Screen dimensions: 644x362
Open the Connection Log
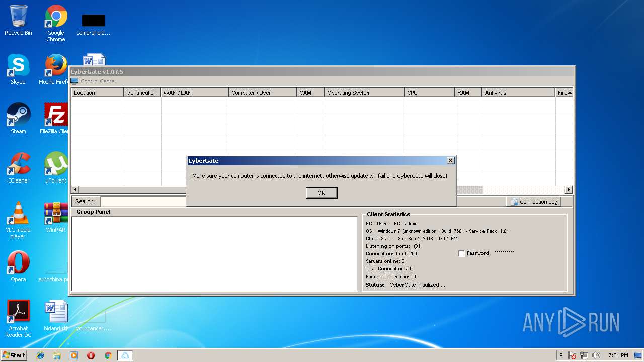pyautogui.click(x=534, y=202)
